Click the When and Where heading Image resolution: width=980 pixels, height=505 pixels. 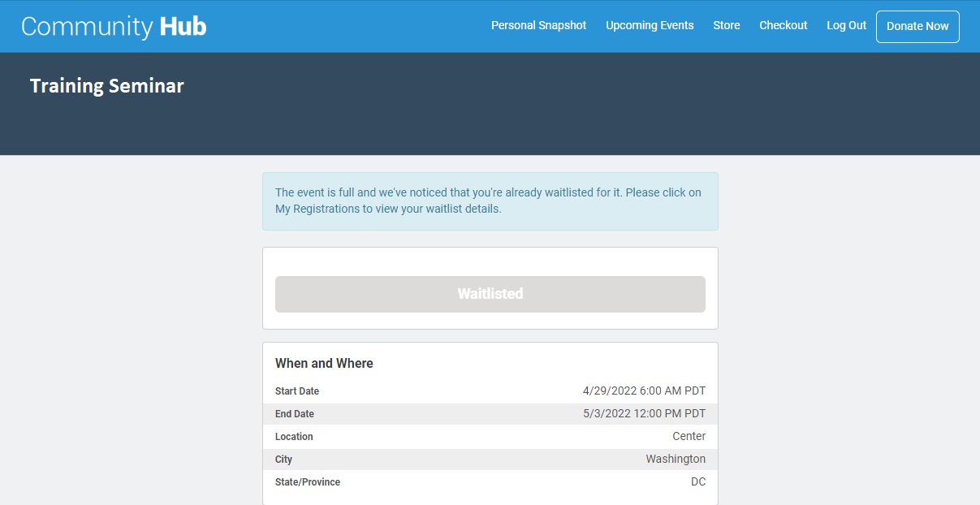(324, 364)
